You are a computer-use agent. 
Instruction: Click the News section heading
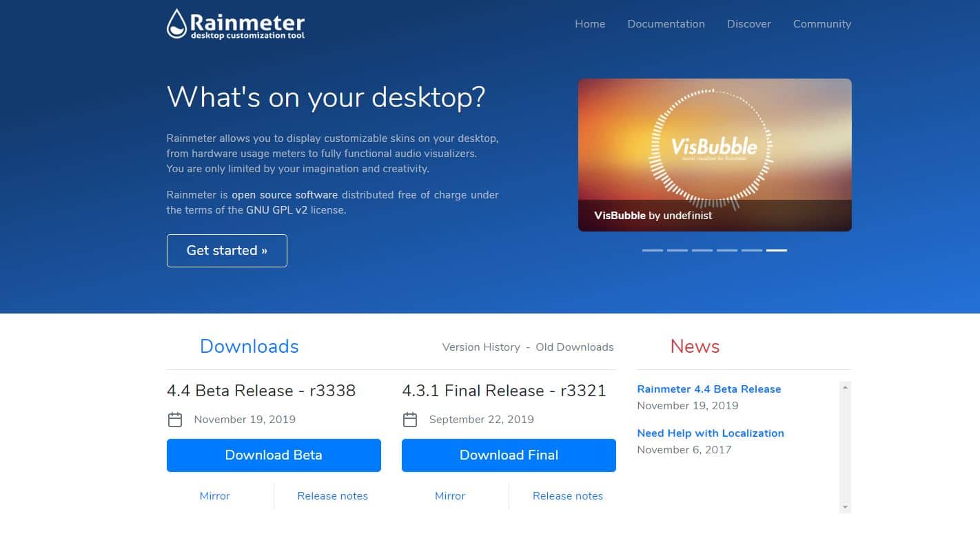pyautogui.click(x=695, y=346)
